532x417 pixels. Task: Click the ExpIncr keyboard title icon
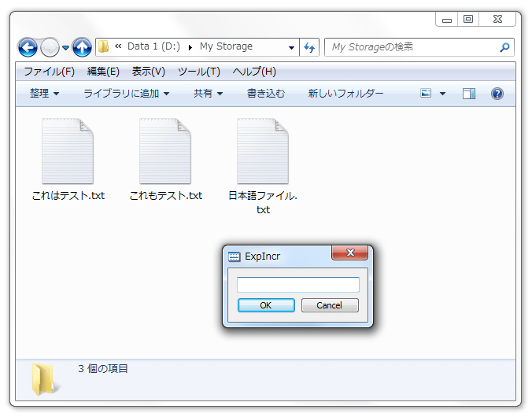234,256
